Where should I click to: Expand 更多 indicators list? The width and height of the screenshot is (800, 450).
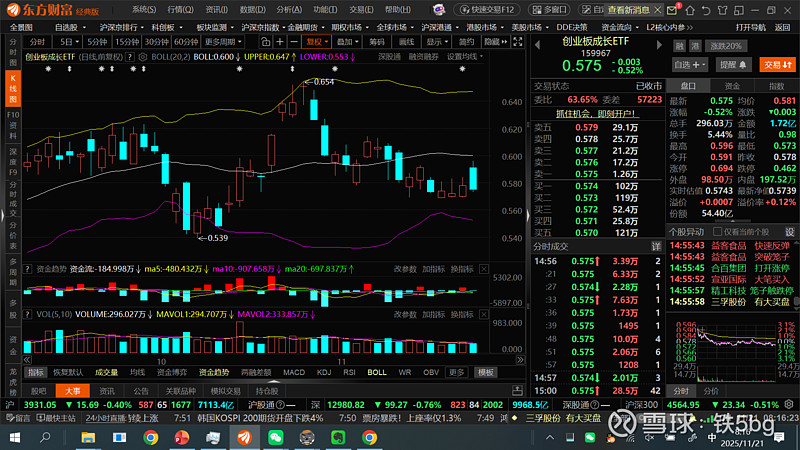coord(456,372)
